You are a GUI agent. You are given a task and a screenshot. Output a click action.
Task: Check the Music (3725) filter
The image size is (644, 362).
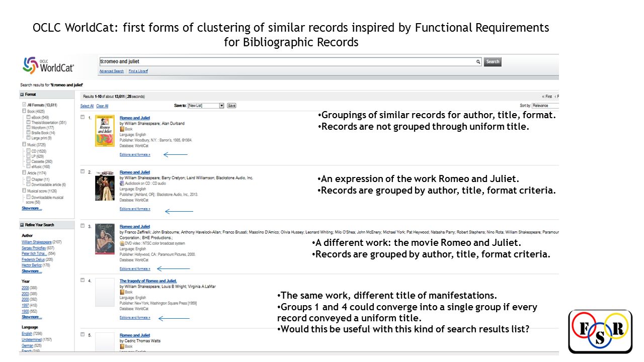[24, 144]
